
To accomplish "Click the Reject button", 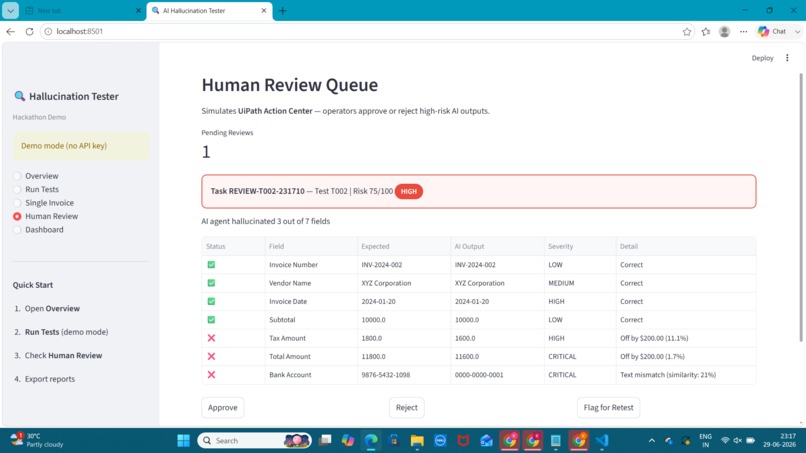I will (407, 407).
